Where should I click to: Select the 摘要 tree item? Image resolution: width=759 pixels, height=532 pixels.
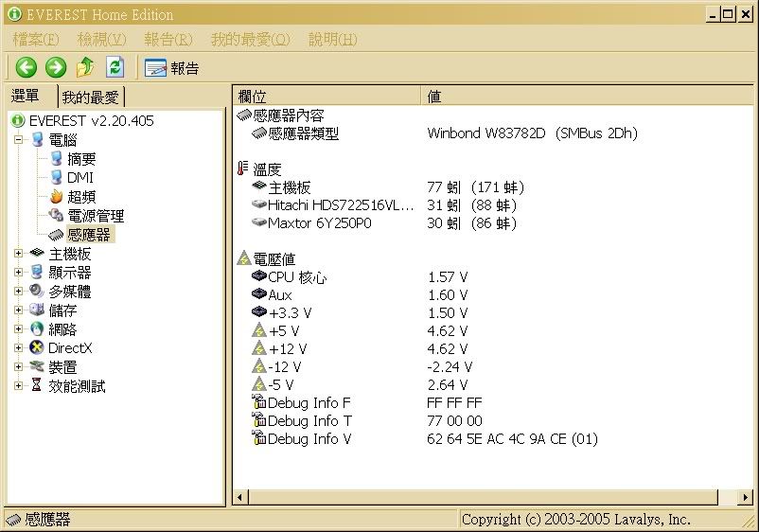pyautogui.click(x=81, y=159)
